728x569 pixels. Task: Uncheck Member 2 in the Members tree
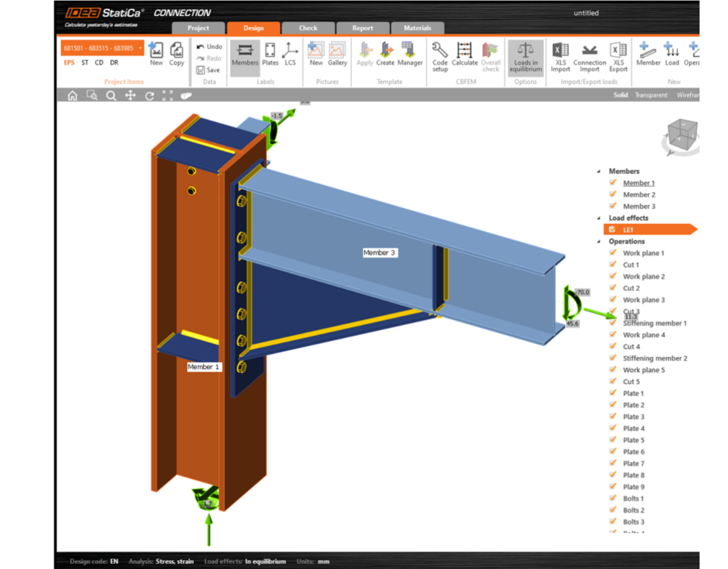[x=613, y=194]
